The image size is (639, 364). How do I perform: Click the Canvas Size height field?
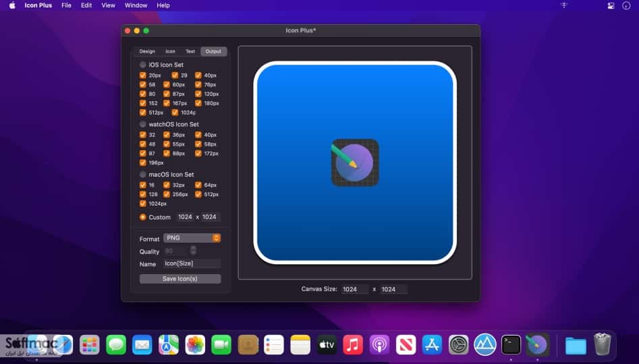tap(393, 289)
